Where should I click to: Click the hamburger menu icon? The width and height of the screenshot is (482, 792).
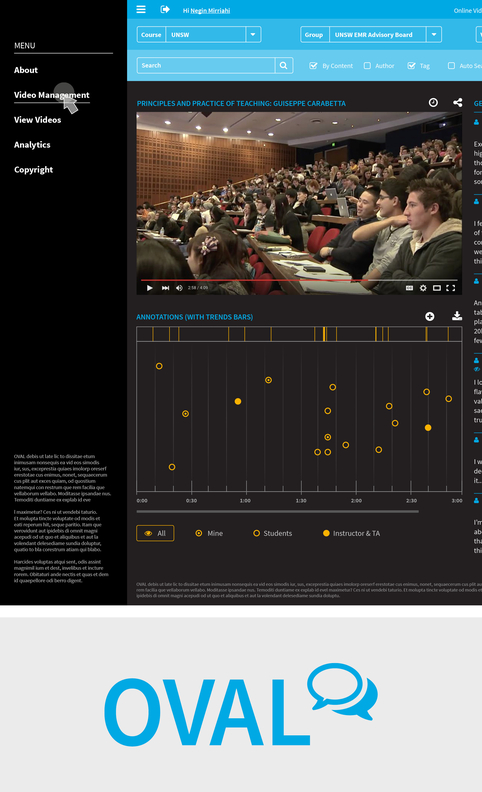[x=141, y=9]
